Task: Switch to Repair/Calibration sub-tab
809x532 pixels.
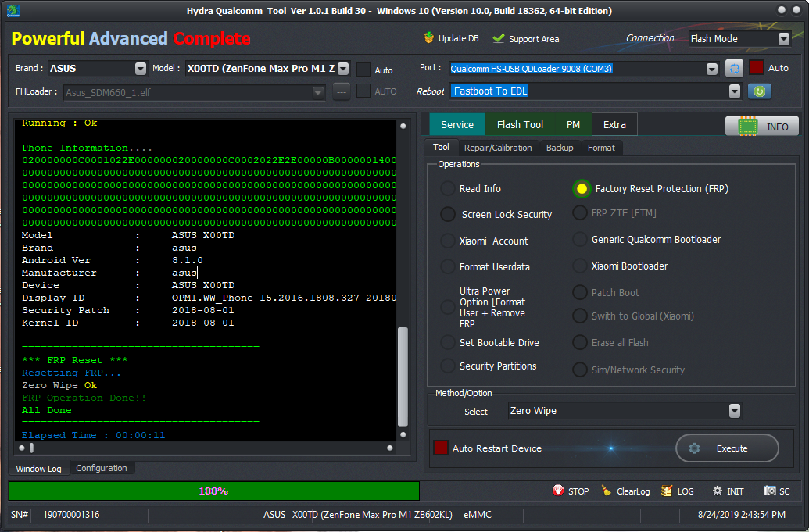Action: click(498, 148)
